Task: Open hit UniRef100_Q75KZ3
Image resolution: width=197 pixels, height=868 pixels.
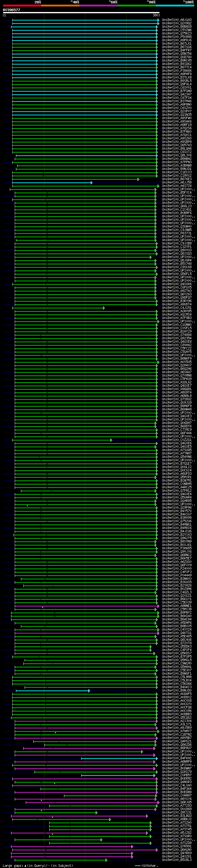Action: [x=177, y=33]
